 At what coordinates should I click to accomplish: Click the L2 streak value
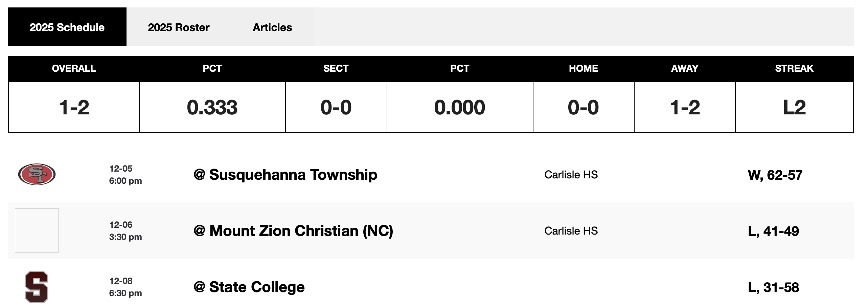click(794, 107)
